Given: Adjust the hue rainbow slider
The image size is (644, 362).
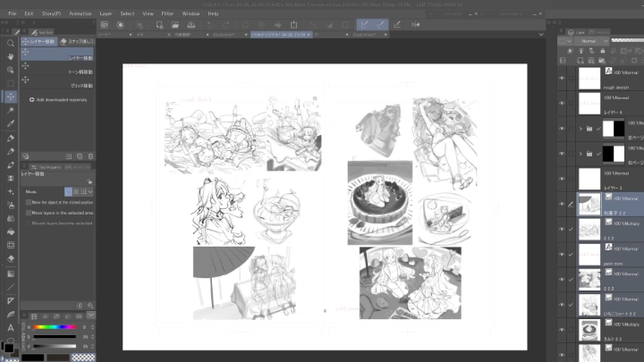Looking at the screenshot, I should click(x=55, y=327).
